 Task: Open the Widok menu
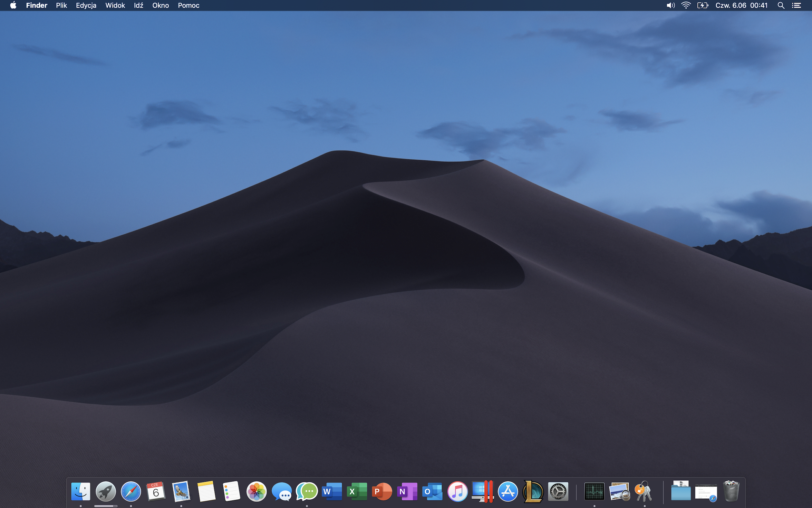pos(115,5)
